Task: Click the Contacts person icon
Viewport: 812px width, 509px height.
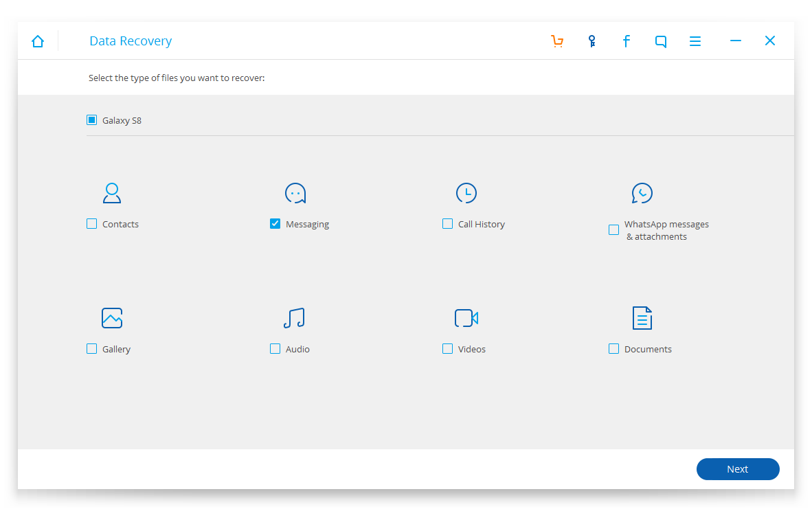Action: (x=112, y=193)
